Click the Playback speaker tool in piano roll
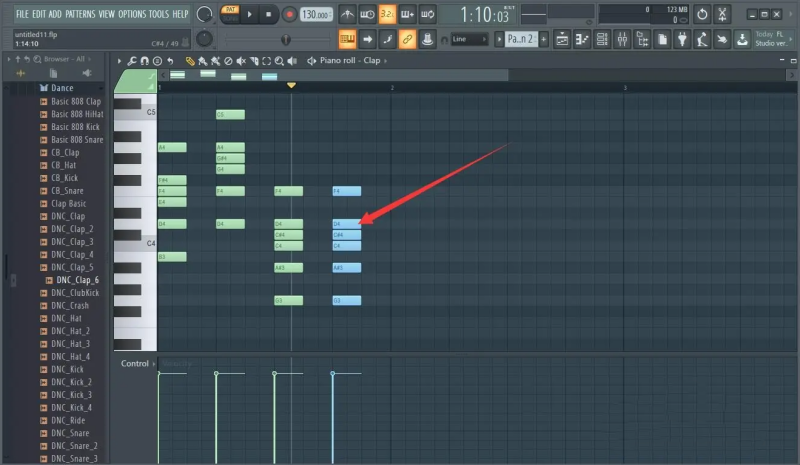The height and width of the screenshot is (465, 800). click(292, 61)
